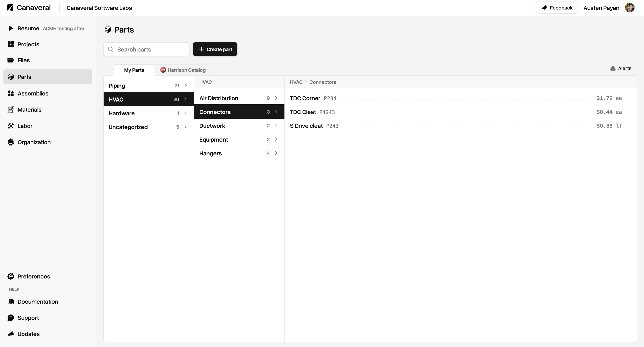This screenshot has height=347, width=644.
Task: Click the Alerts warning triangle icon
Action: pyautogui.click(x=613, y=68)
